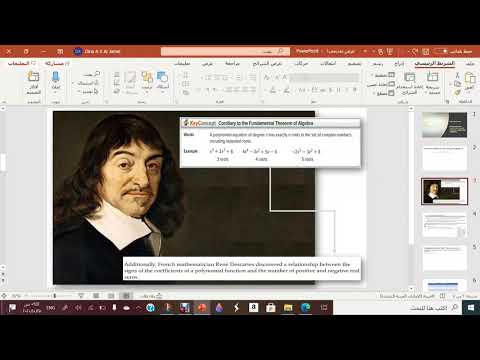The height and width of the screenshot is (360, 480).
Task: Click the Windows Start button
Action: [471, 307]
